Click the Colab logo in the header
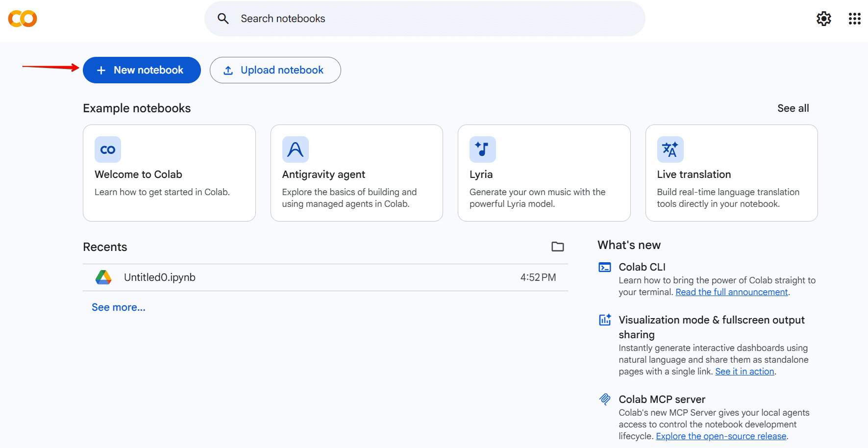 coord(23,19)
